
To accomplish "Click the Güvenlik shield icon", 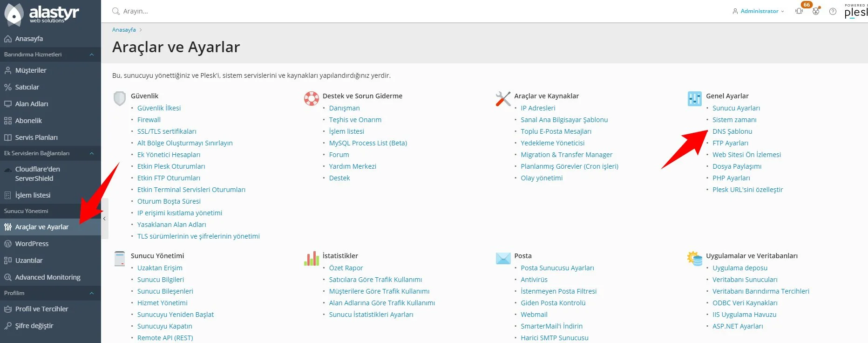I will [x=120, y=98].
